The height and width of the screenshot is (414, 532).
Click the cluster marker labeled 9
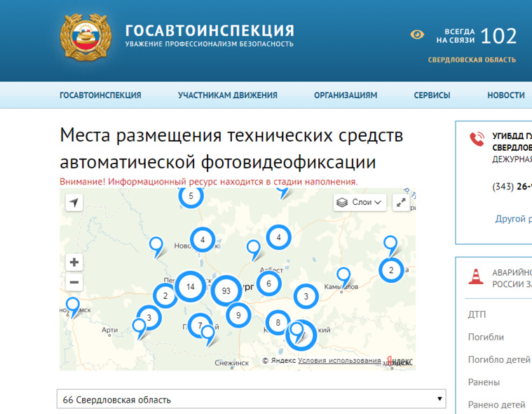point(238,315)
